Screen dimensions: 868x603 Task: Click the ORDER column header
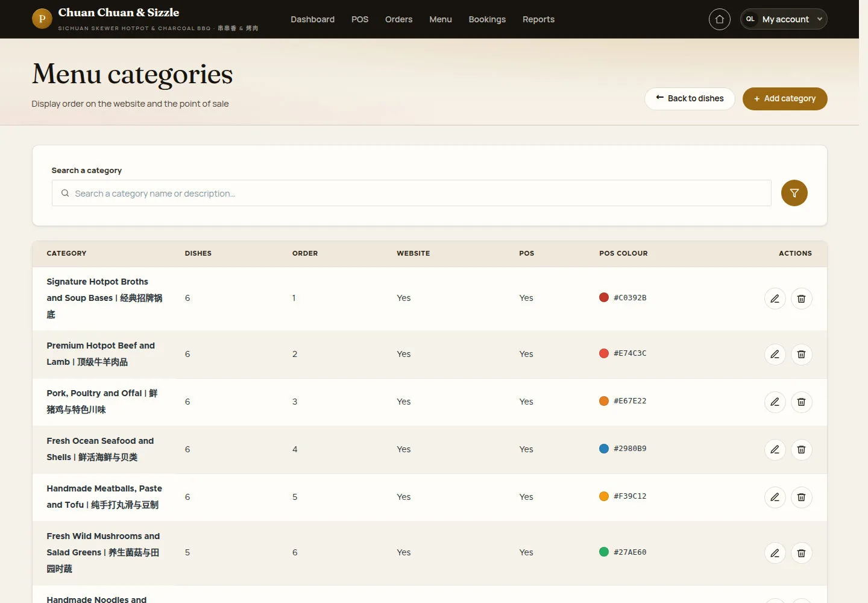point(305,253)
